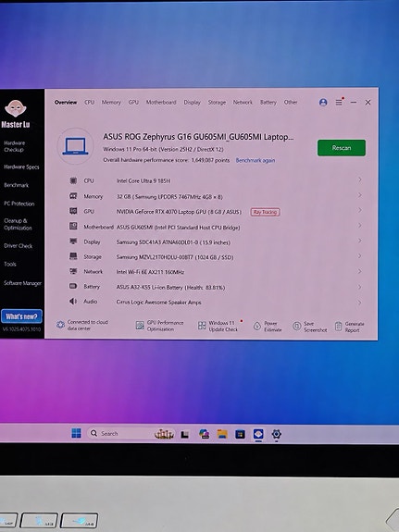Click the What's new? button
399x532 pixels.
point(21,316)
